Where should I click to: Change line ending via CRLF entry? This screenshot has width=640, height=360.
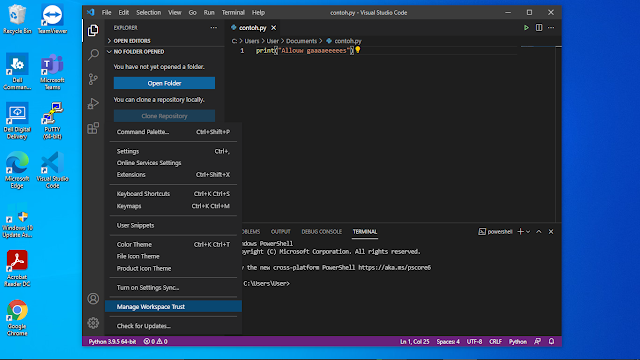pyautogui.click(x=495, y=341)
